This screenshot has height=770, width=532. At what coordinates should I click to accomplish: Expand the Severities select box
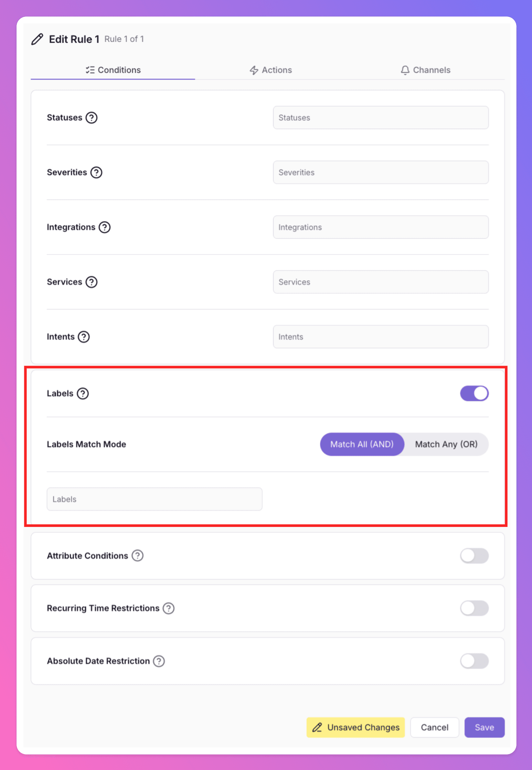coord(381,172)
